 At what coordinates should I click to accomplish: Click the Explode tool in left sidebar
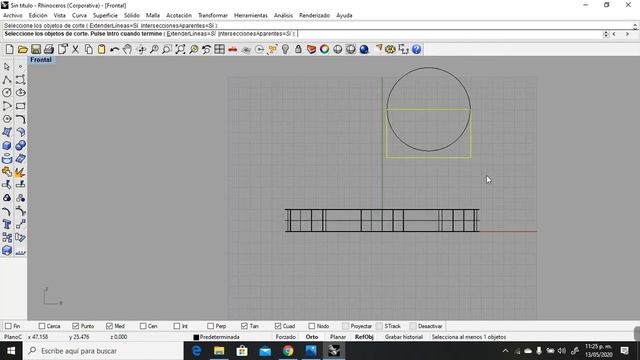click(20, 172)
